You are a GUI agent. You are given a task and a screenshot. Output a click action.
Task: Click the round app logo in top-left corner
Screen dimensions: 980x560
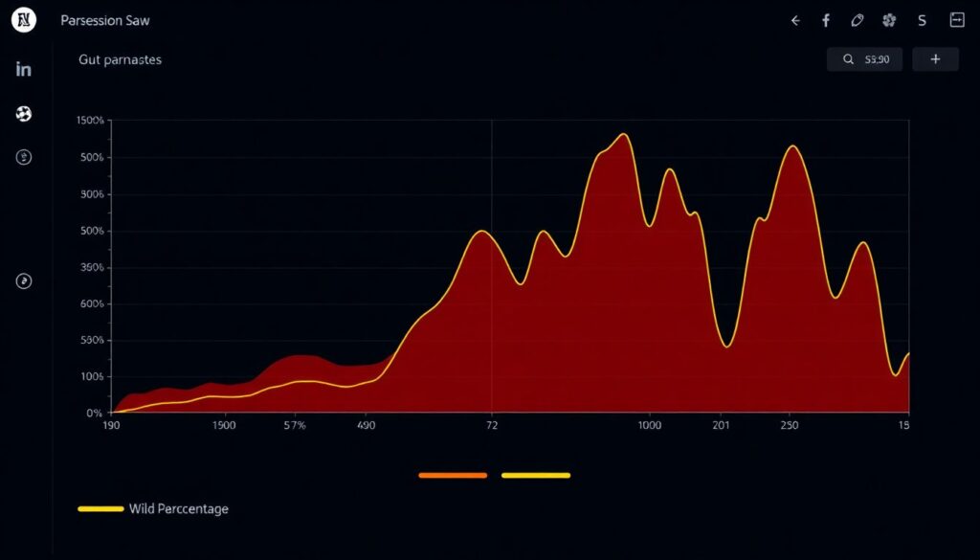[x=23, y=20]
